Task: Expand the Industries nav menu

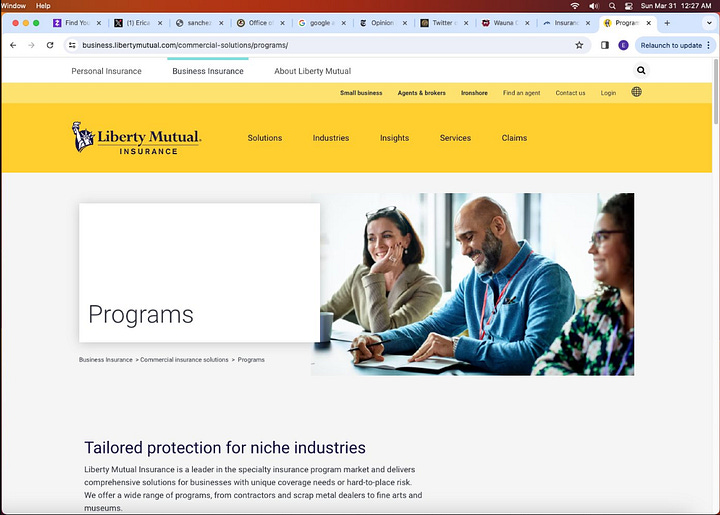Action: [331, 138]
